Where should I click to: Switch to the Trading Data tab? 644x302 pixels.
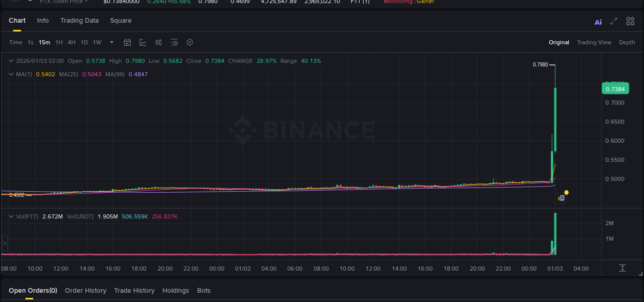pos(79,21)
